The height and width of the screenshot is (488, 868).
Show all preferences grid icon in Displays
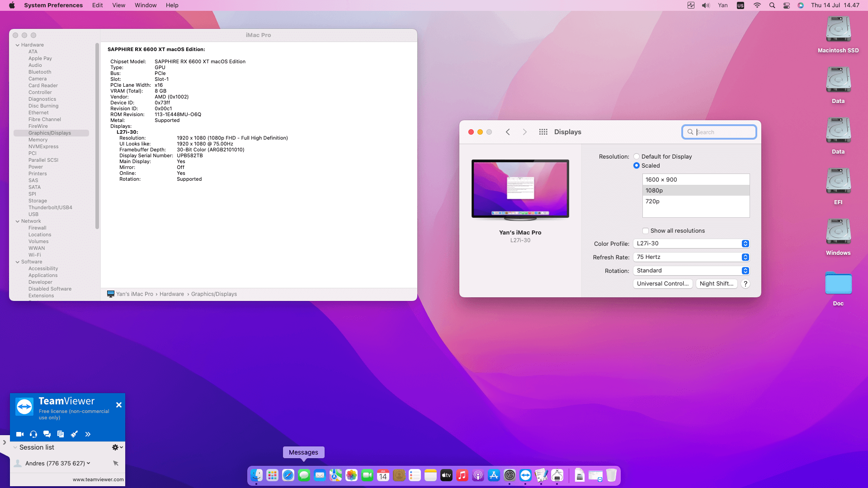[543, 132]
